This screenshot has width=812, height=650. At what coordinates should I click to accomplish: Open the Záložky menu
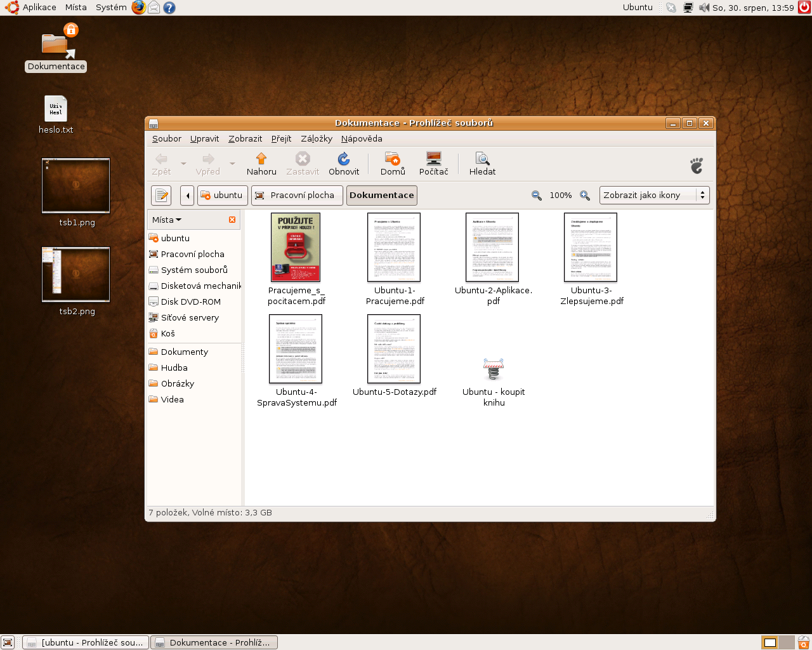[x=317, y=139]
